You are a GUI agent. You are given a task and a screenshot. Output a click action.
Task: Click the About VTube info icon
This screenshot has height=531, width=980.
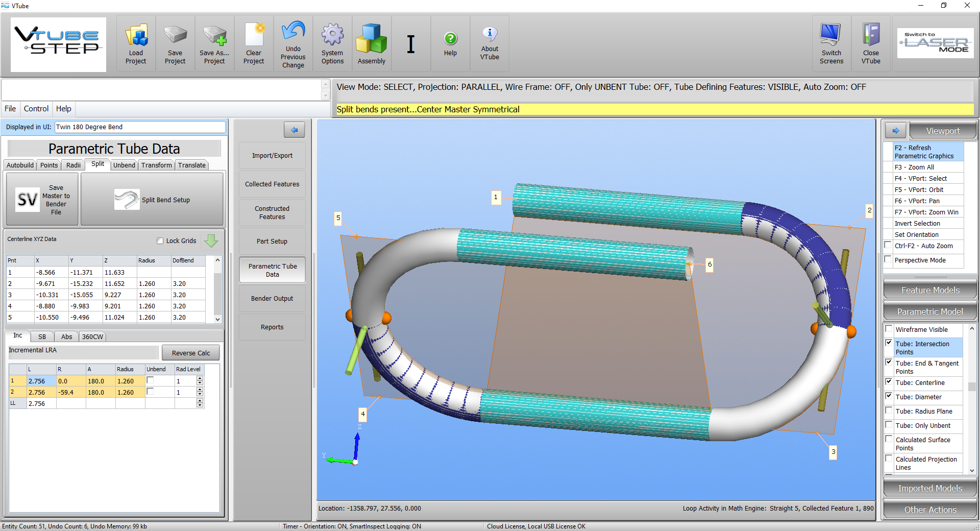pos(489,34)
